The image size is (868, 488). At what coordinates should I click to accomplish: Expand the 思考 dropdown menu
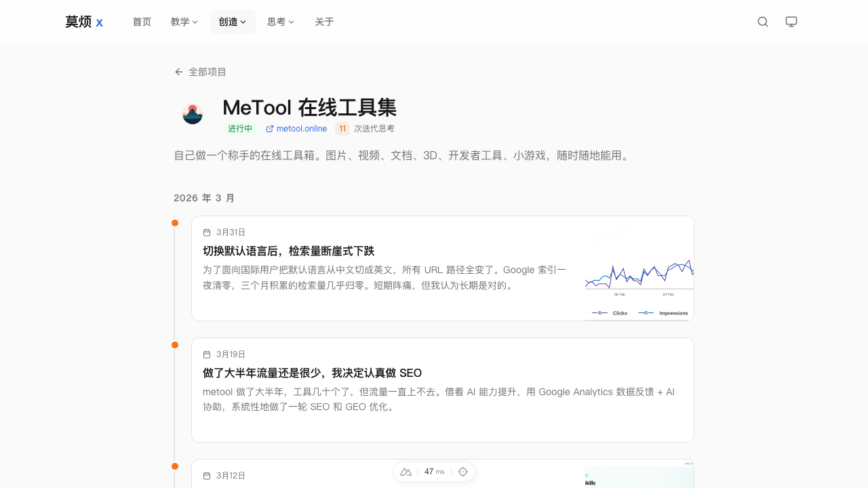point(280,21)
